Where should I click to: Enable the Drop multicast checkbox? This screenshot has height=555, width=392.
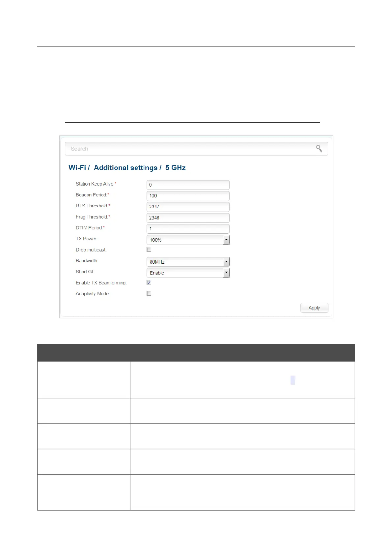(149, 249)
